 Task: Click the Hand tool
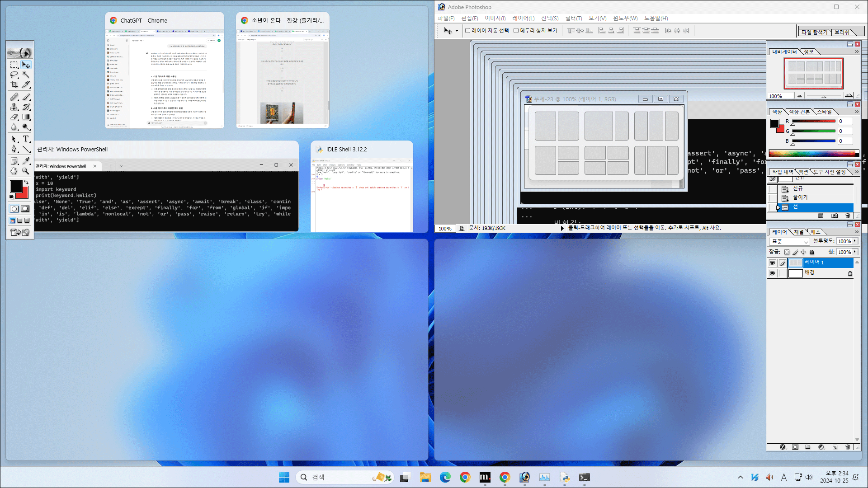coord(14,171)
